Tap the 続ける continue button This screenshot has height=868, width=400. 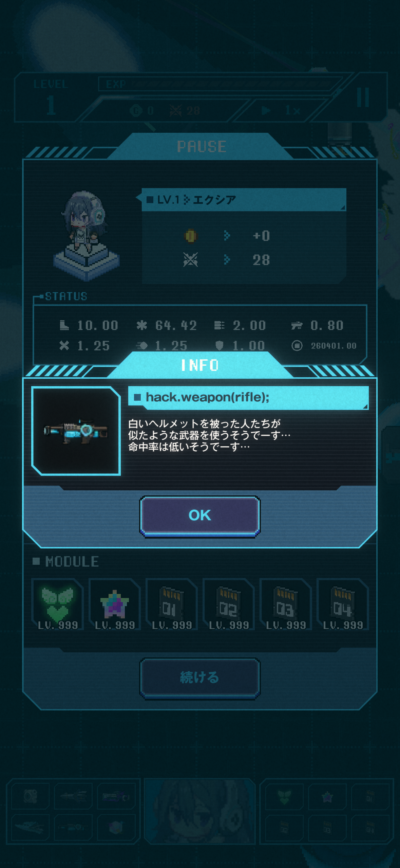(200, 678)
